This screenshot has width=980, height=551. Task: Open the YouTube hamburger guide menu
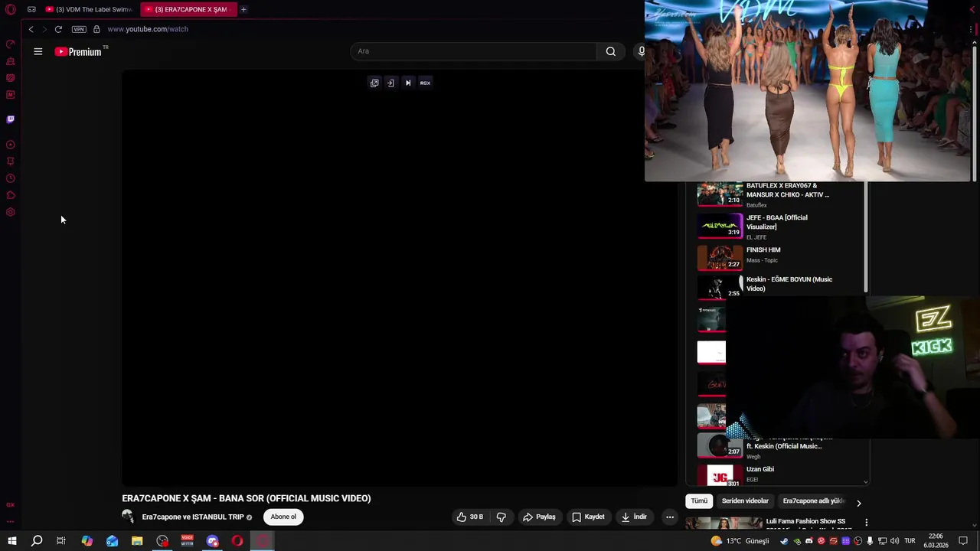tap(38, 51)
